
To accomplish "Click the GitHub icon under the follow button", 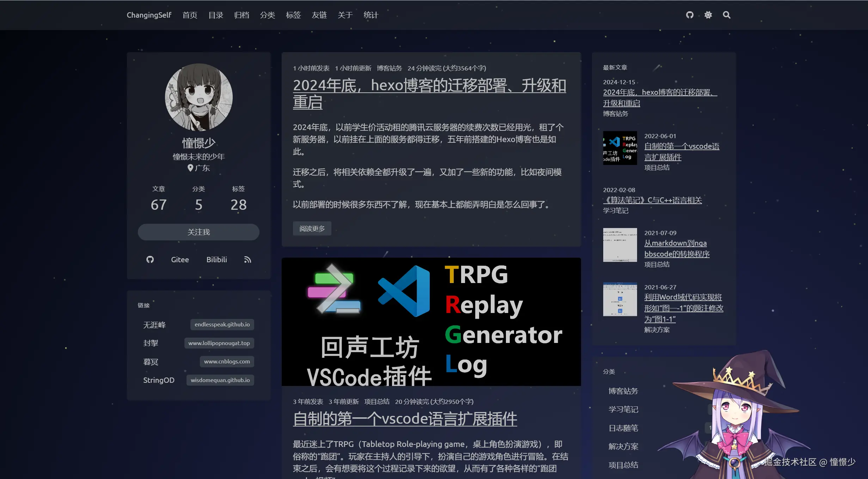I will click(150, 259).
